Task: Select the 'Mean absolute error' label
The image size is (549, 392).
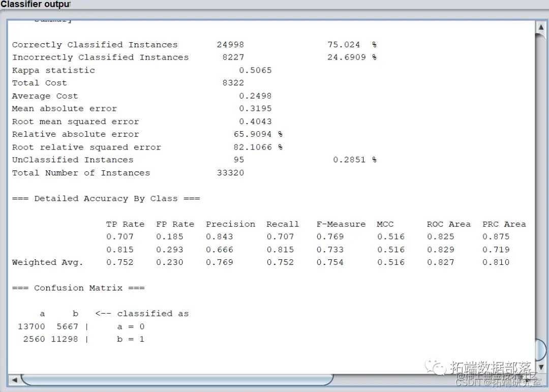Action: coord(65,109)
